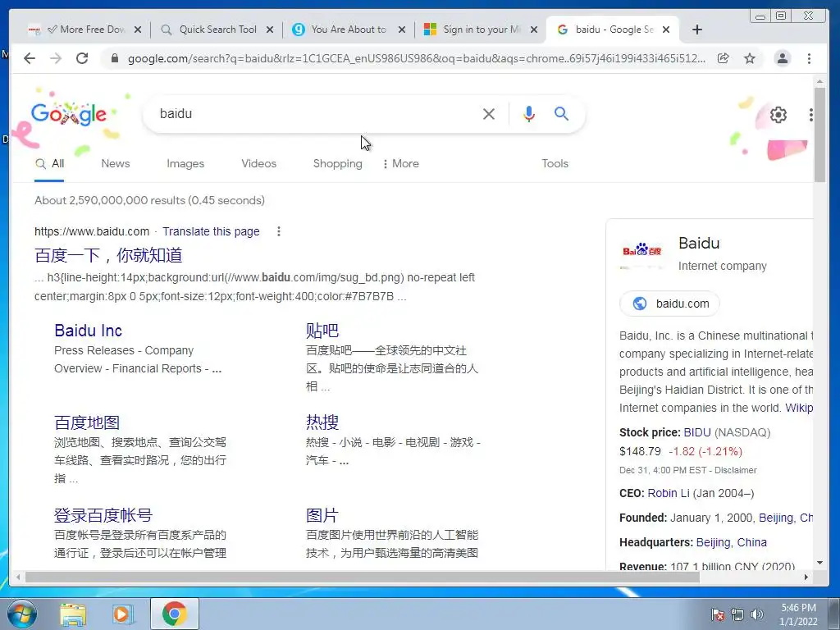
Task: Open Translate this page link
Action: 211,231
